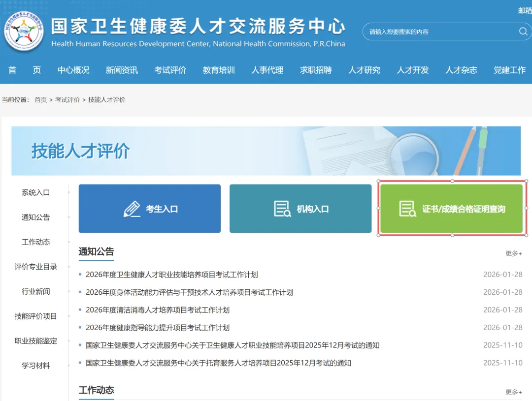Click the document icon in 证书查询 button
Image resolution: width=532 pixels, height=401 pixels.
[x=407, y=209]
